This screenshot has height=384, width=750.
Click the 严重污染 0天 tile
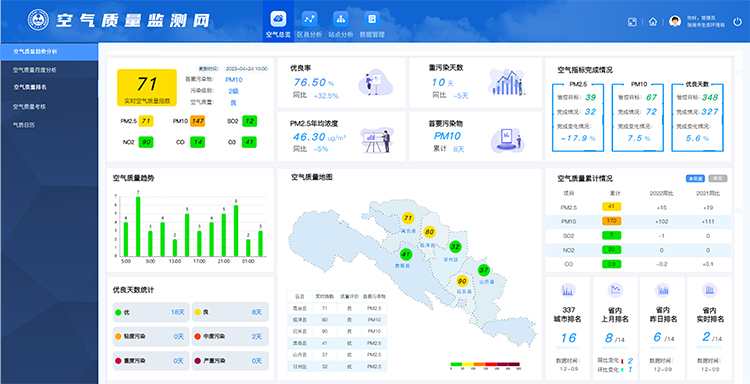tap(230, 361)
